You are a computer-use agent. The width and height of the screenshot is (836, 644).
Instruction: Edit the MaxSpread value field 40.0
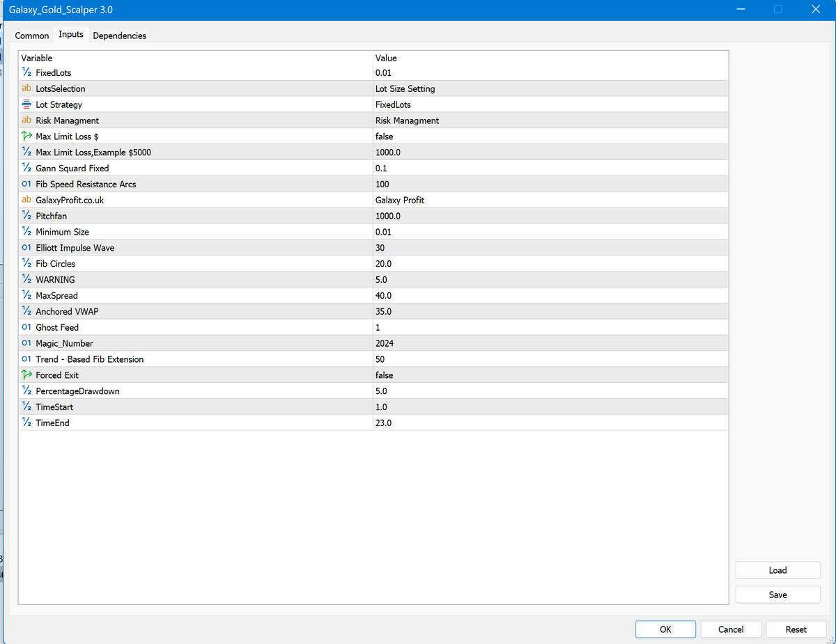pos(383,296)
